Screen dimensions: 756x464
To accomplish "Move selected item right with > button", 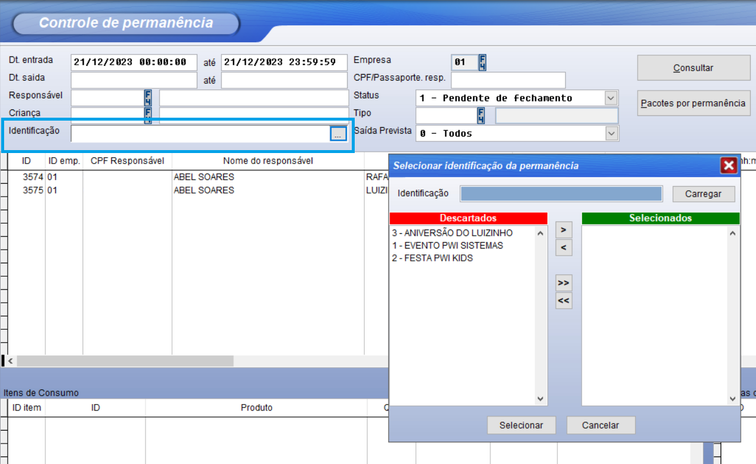I will 563,230.
